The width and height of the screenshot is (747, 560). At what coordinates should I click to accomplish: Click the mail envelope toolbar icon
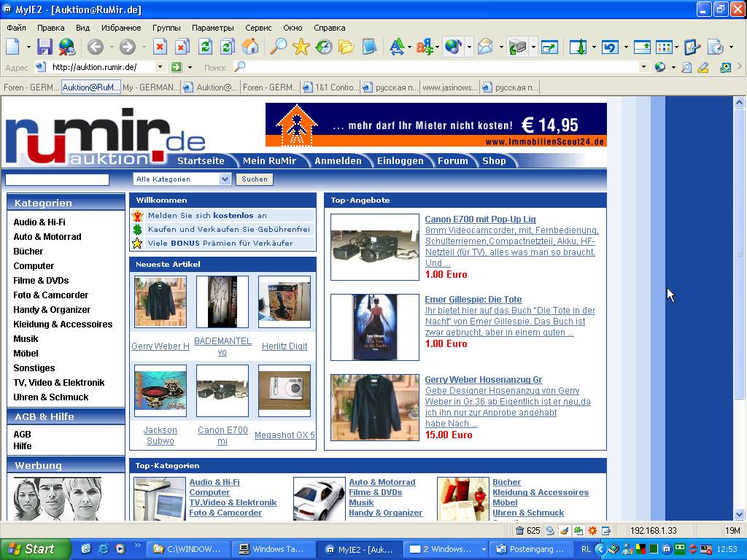485,47
